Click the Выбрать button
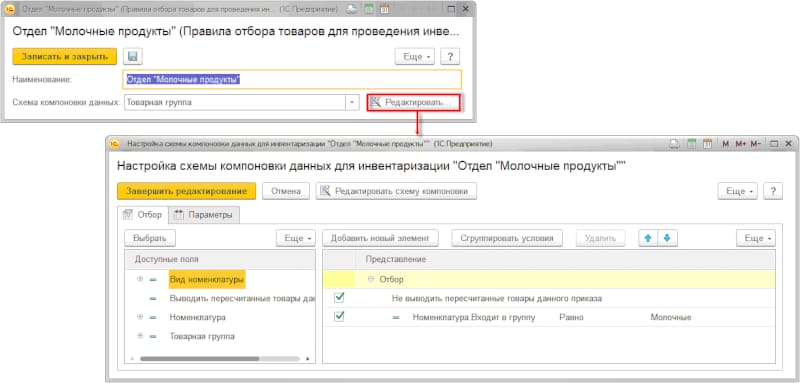This screenshot has width=800, height=383. pyautogui.click(x=150, y=238)
